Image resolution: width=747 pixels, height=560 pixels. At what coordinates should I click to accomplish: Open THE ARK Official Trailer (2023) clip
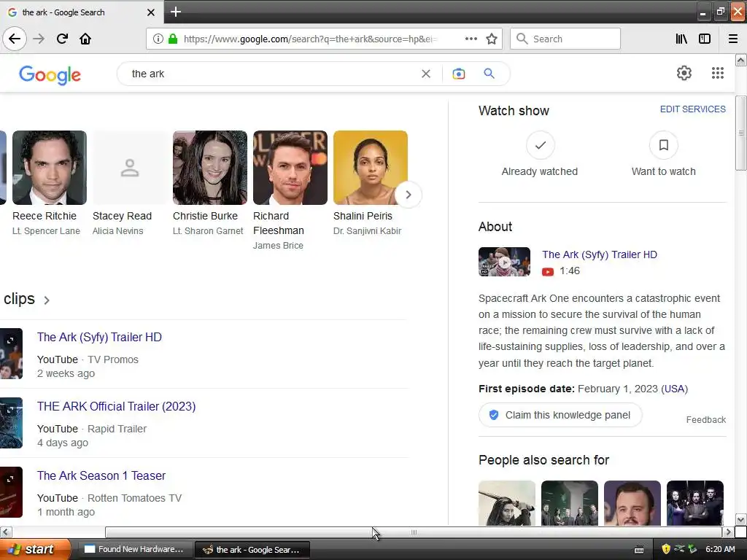pos(116,406)
